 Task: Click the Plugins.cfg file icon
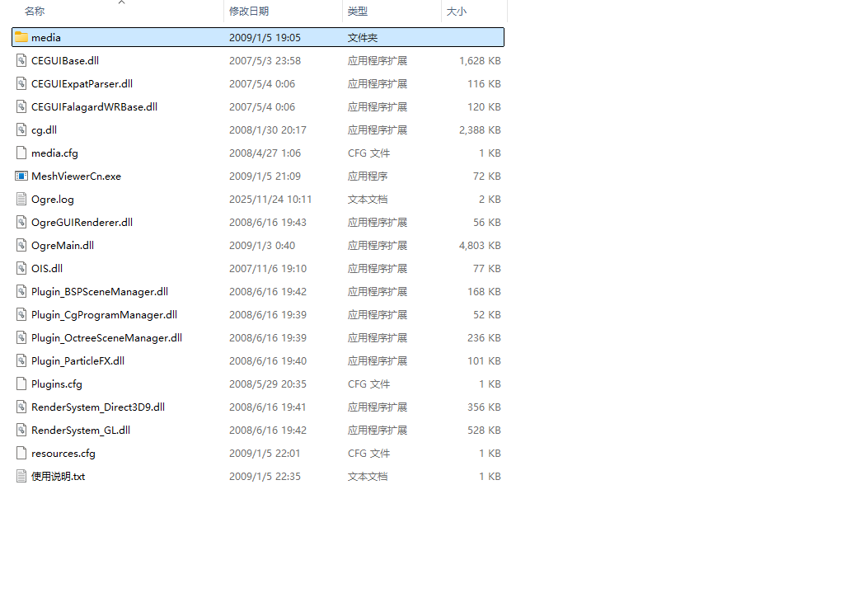[21, 384]
